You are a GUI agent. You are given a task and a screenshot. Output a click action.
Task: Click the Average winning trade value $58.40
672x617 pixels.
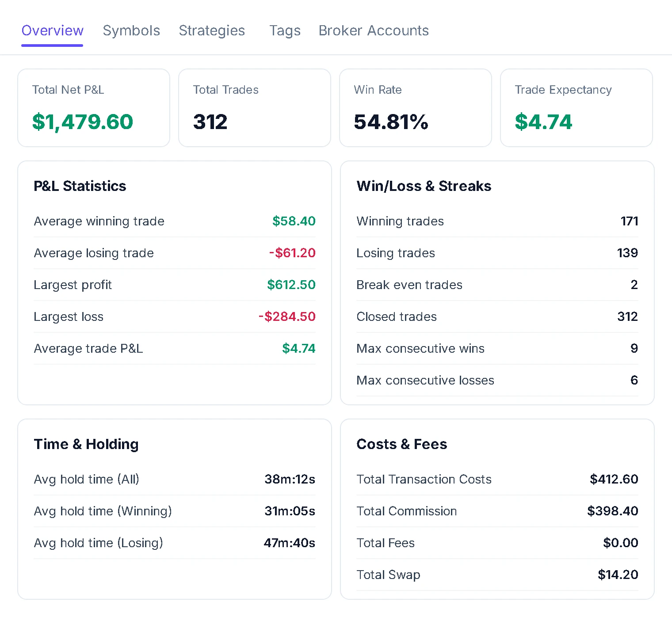click(x=294, y=221)
